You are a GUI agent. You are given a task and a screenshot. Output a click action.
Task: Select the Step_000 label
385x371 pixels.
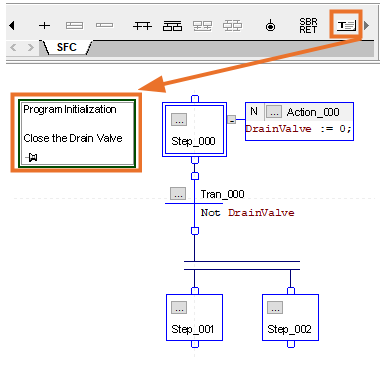[193, 141]
